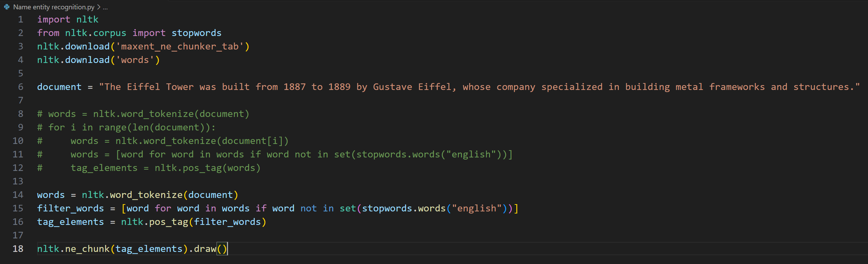Click line number 1 in the gutter
This screenshot has width=868, height=264.
click(x=21, y=19)
